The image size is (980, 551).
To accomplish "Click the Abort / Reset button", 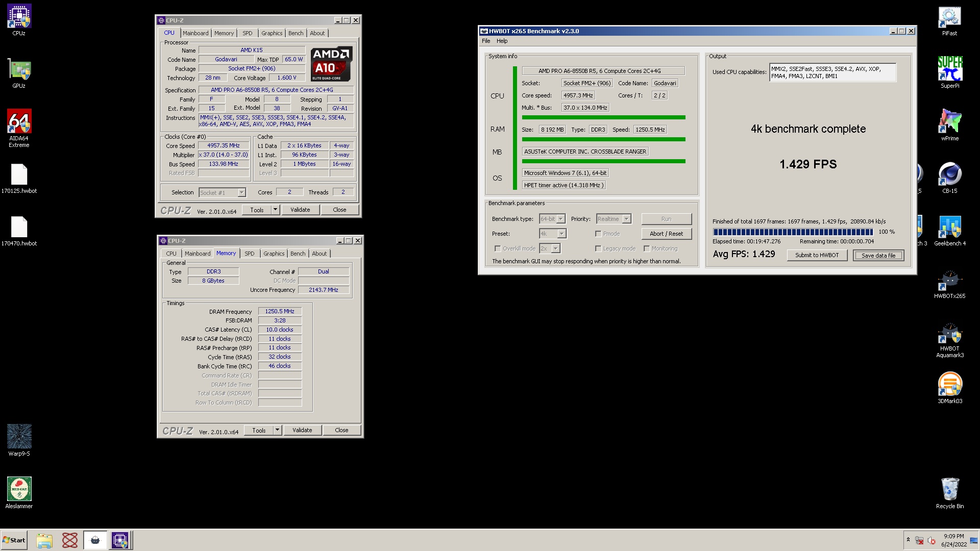I will pyautogui.click(x=666, y=234).
